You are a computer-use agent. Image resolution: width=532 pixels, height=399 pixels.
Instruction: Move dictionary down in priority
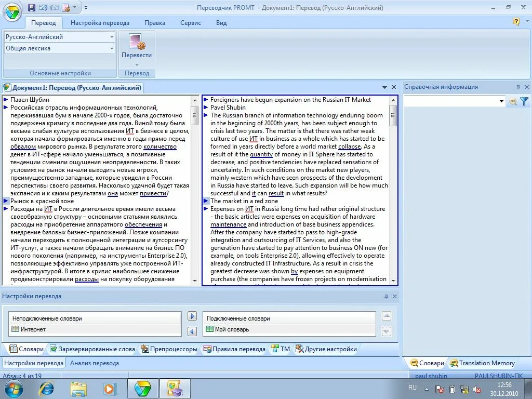pyautogui.click(x=387, y=331)
